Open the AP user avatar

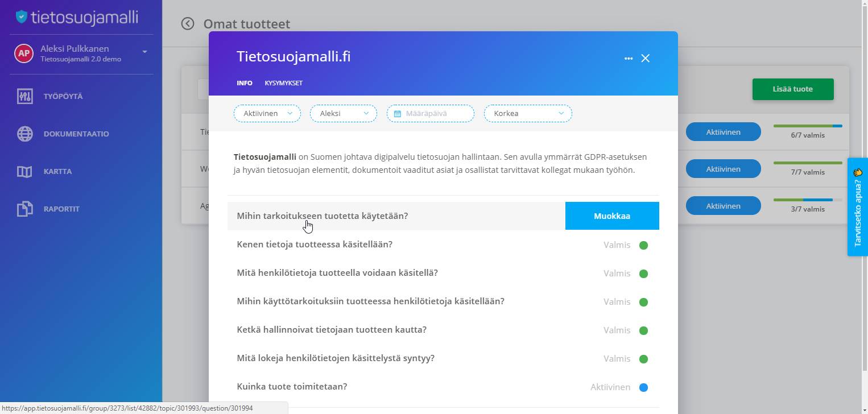tap(23, 53)
